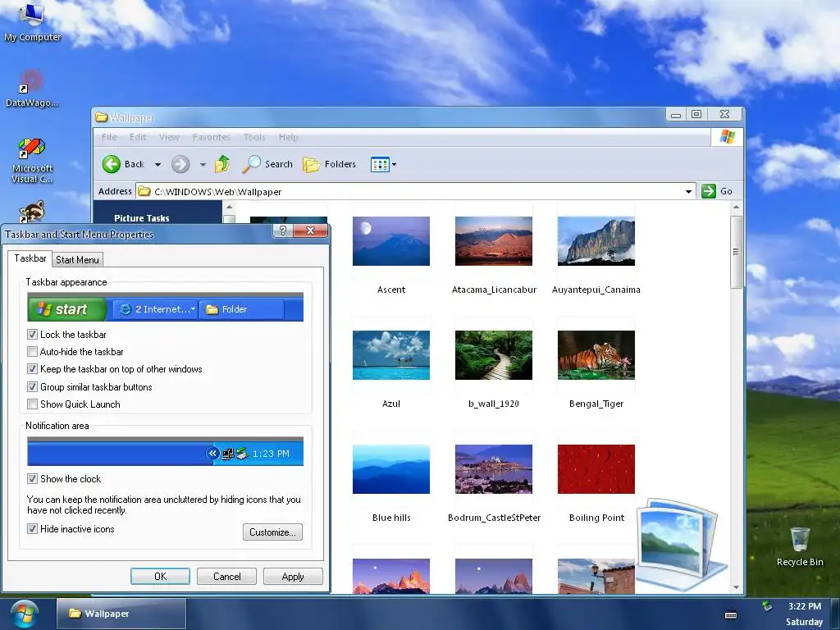Click the OK button

click(160, 577)
